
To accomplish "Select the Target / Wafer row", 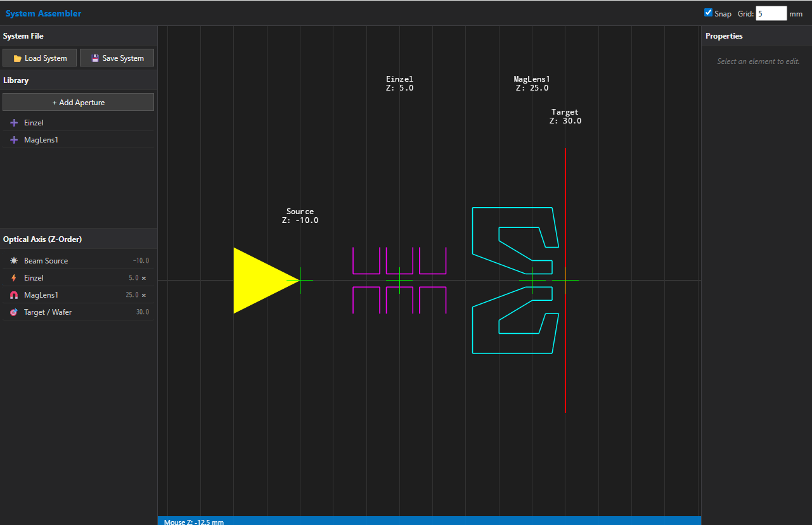I will 70,312.
